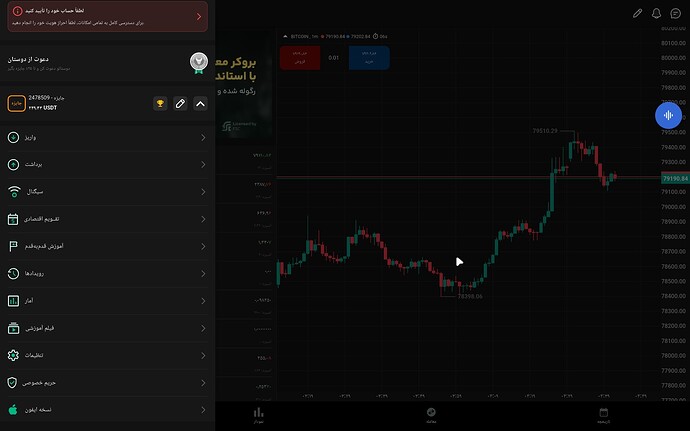Open the step-by-step tutorial flag icon
Screen dimensions: 690x431
click(x=13, y=246)
